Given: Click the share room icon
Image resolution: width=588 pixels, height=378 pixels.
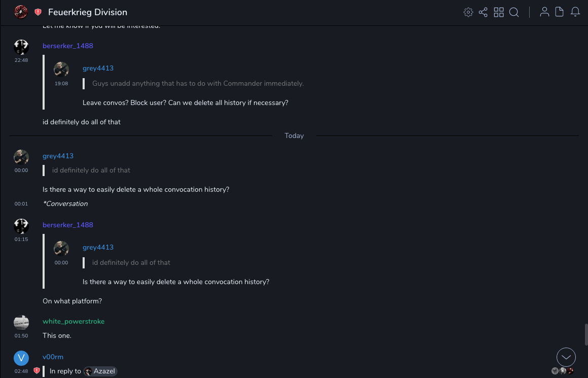Looking at the screenshot, I should [483, 12].
